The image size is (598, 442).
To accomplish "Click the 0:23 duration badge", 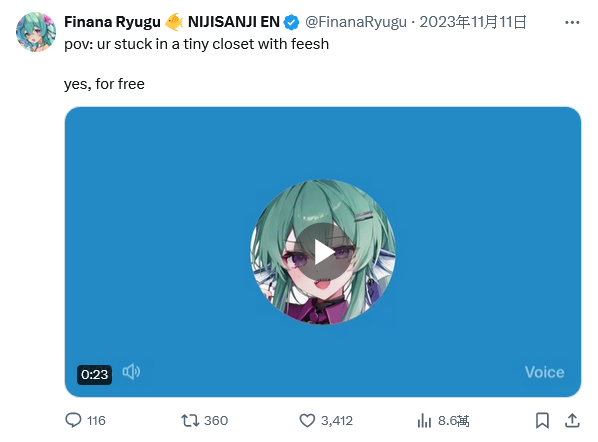I will click(x=95, y=374).
